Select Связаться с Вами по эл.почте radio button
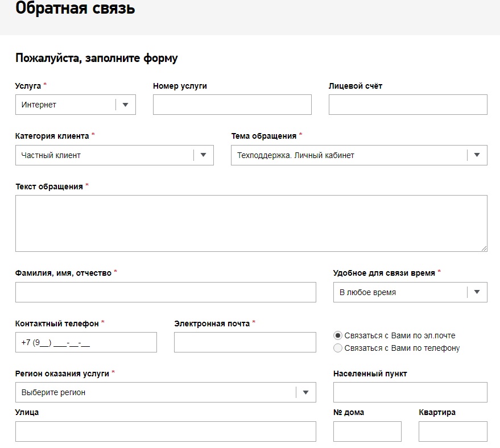This screenshot has height=448, width=500. coord(338,335)
